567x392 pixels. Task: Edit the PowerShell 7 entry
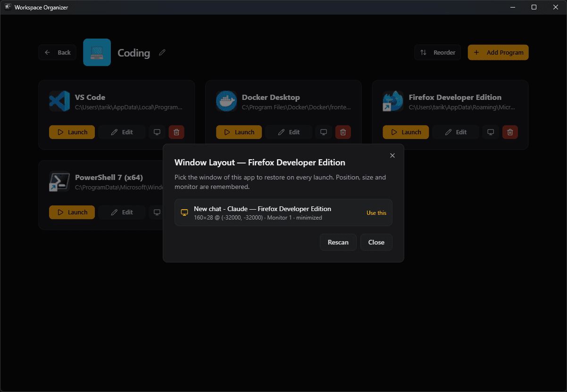[122, 212]
